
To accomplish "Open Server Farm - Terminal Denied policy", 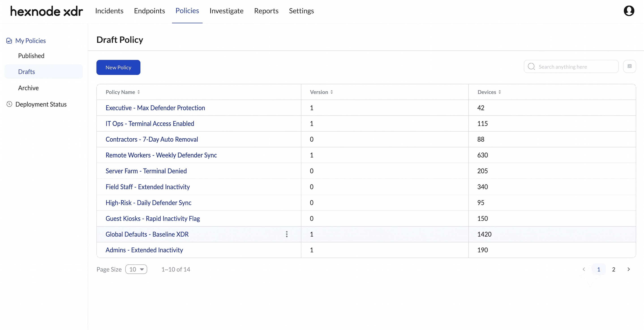I will point(146,171).
